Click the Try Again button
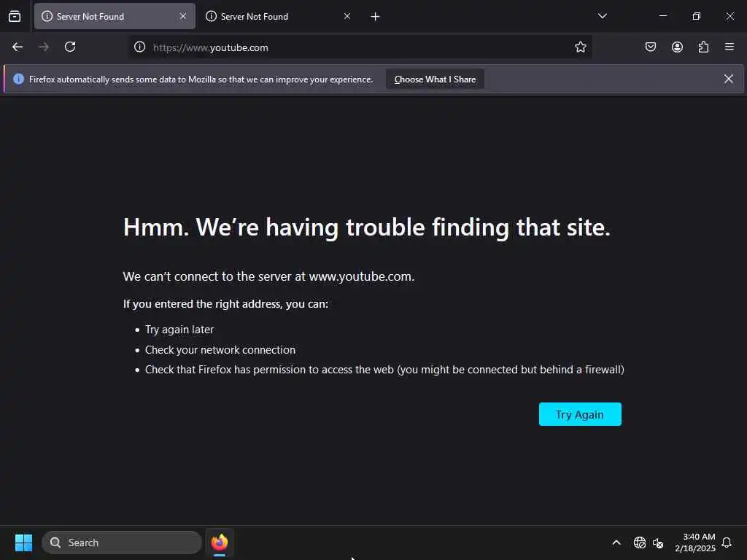This screenshot has height=560, width=747. [580, 414]
